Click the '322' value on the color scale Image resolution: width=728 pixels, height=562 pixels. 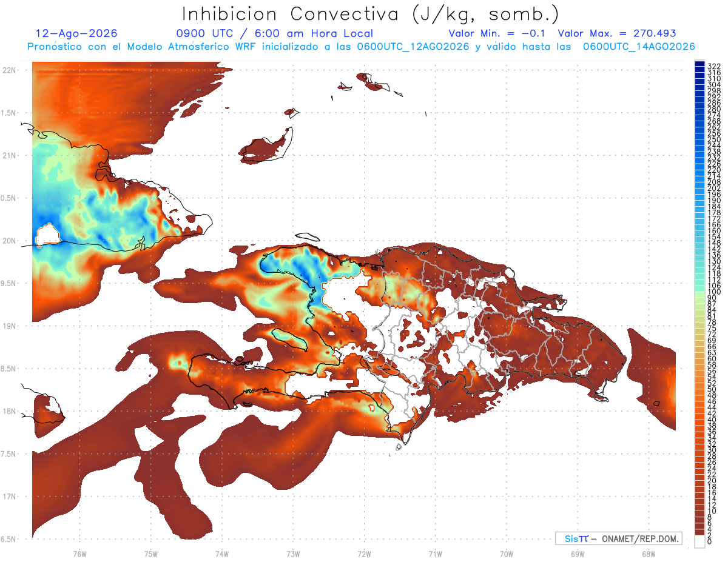tap(714, 66)
